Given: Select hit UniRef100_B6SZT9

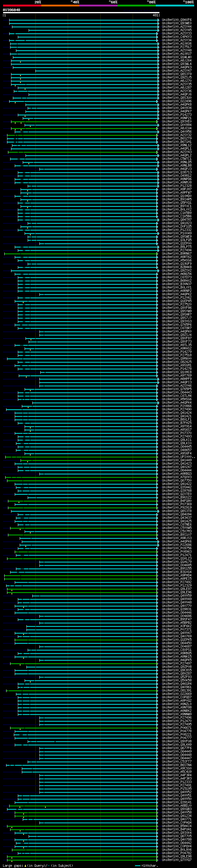Looking at the screenshot, I should 177,139.
